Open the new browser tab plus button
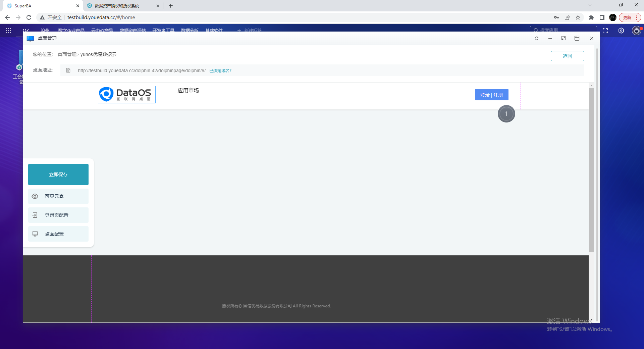 171,6
